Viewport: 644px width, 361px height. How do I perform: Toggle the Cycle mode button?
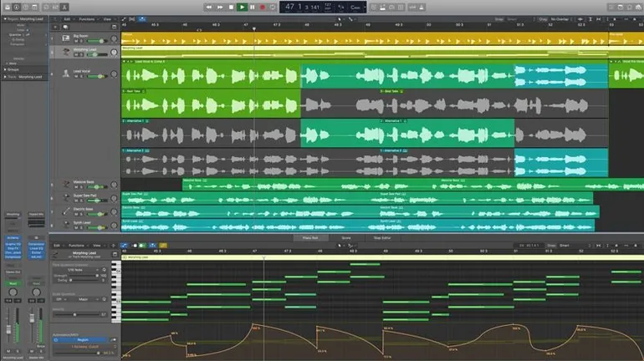click(272, 7)
